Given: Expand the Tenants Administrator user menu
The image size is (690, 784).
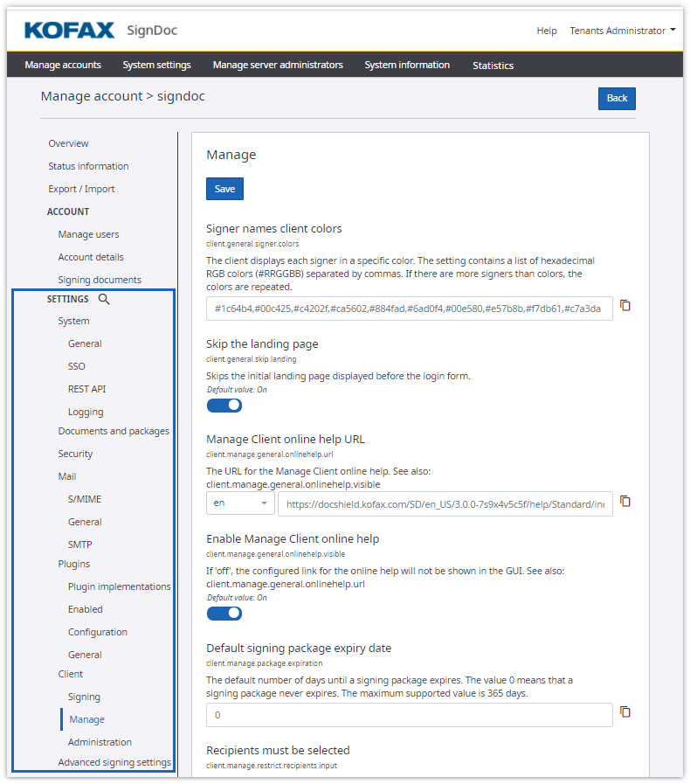Looking at the screenshot, I should (x=623, y=31).
